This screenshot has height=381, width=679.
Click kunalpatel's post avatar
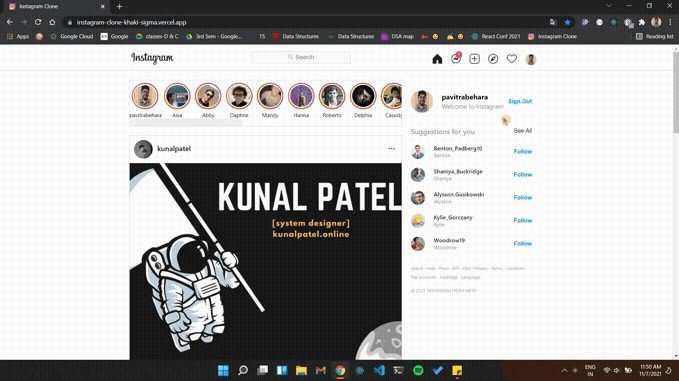[x=143, y=149]
